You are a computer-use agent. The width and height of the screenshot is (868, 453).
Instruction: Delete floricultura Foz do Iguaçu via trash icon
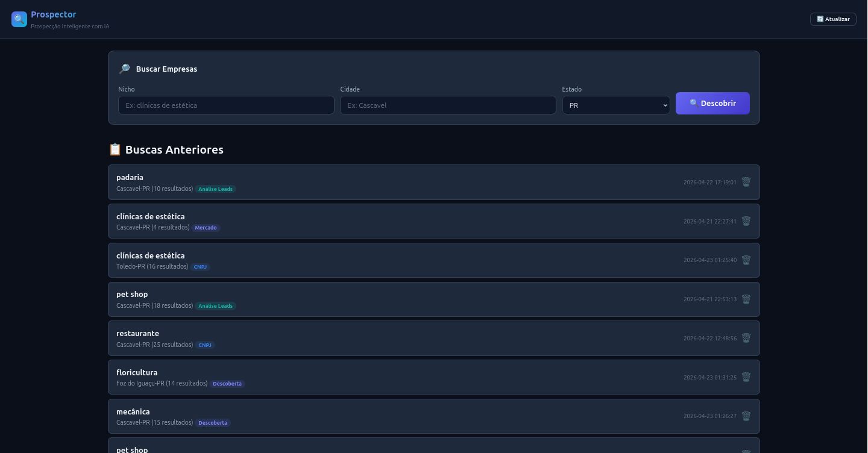(746, 377)
